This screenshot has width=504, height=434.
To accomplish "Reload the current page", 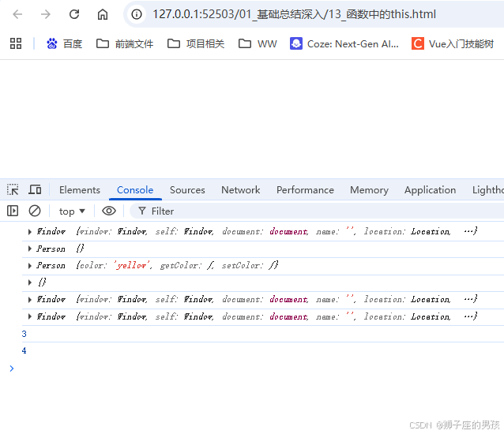I will tap(74, 14).
